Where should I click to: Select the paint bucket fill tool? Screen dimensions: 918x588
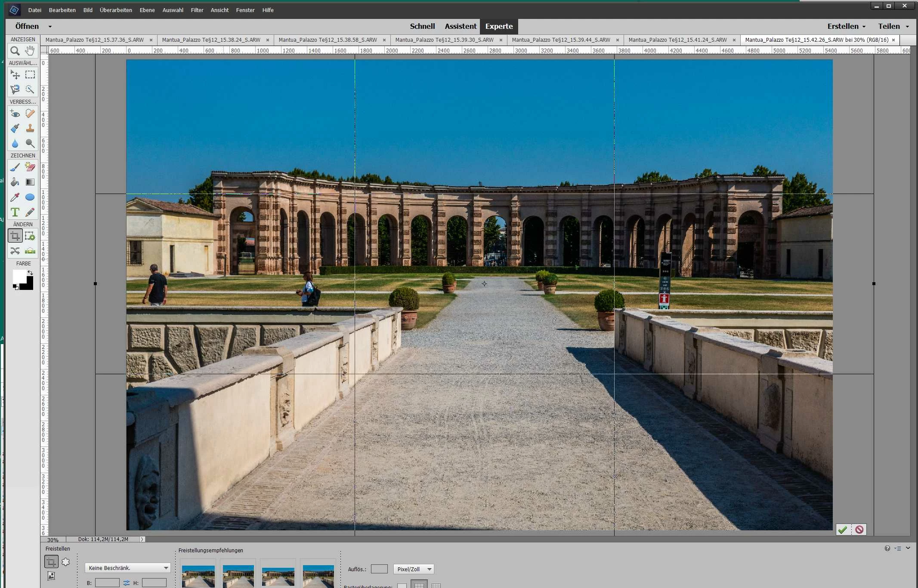click(15, 182)
